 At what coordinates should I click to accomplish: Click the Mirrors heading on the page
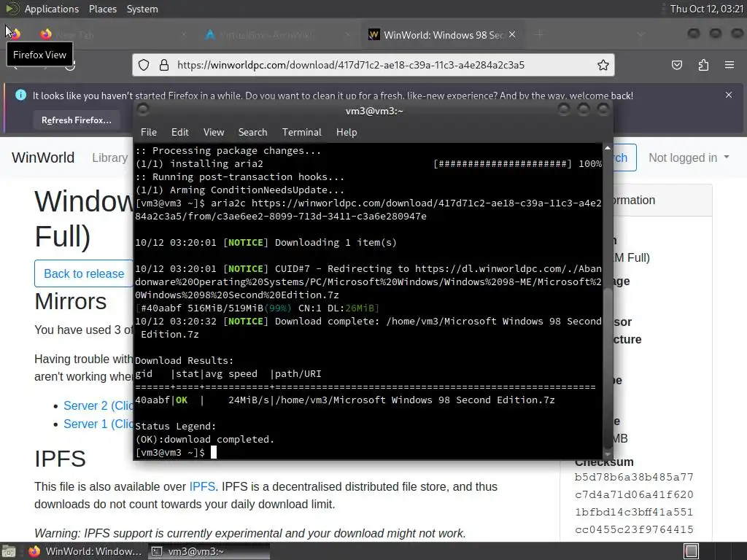[71, 301]
